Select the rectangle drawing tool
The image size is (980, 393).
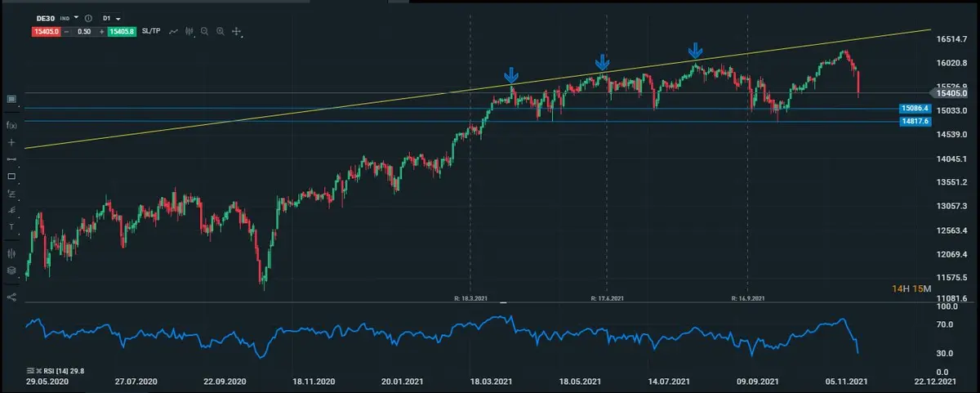pos(11,176)
